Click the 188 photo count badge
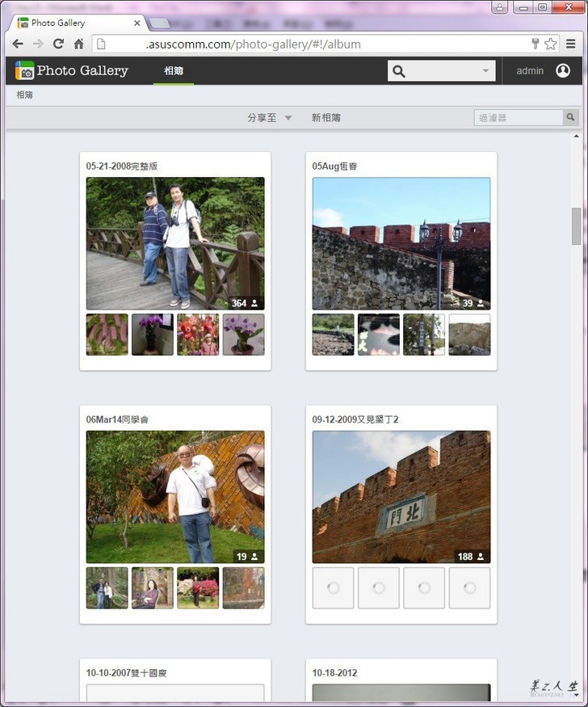The height and width of the screenshot is (707, 588). (x=471, y=557)
